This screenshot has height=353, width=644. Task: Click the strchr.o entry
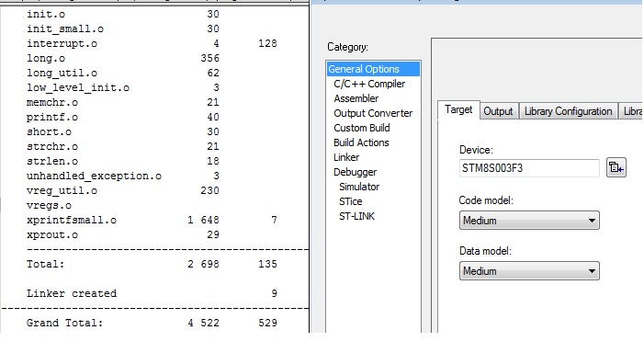coord(52,147)
